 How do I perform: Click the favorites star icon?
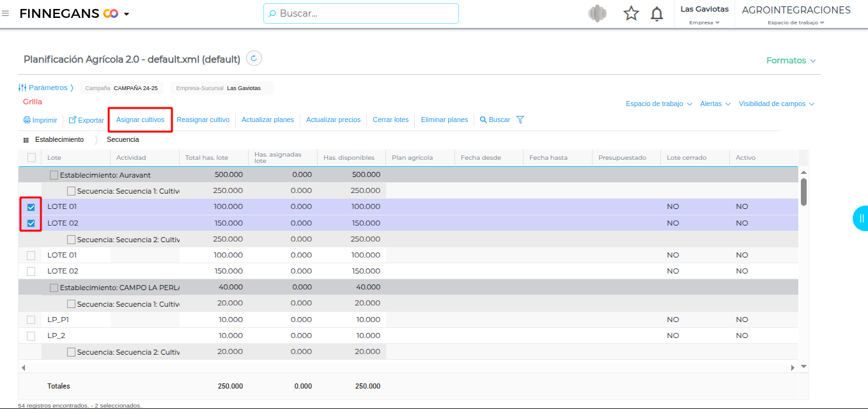click(x=631, y=13)
